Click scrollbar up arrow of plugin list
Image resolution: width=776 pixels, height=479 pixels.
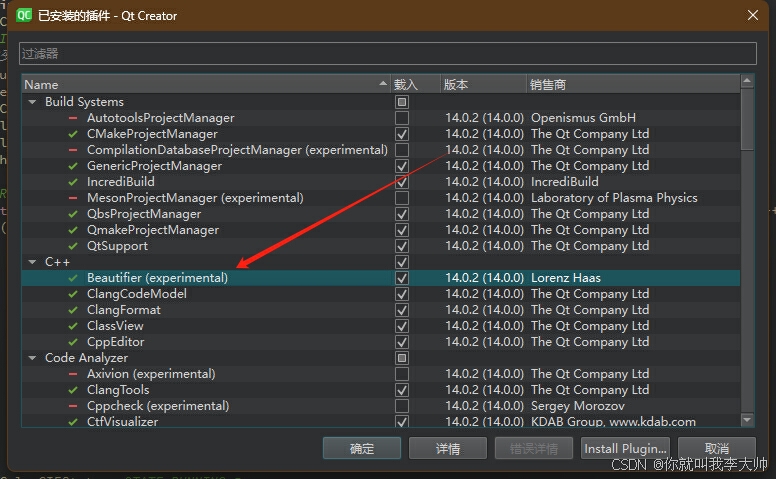[x=747, y=81]
